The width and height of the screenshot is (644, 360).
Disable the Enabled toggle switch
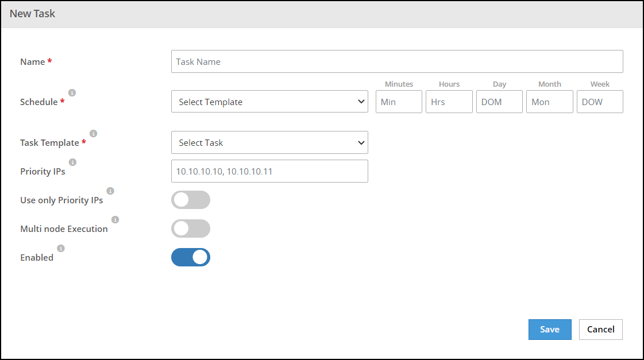click(x=191, y=257)
